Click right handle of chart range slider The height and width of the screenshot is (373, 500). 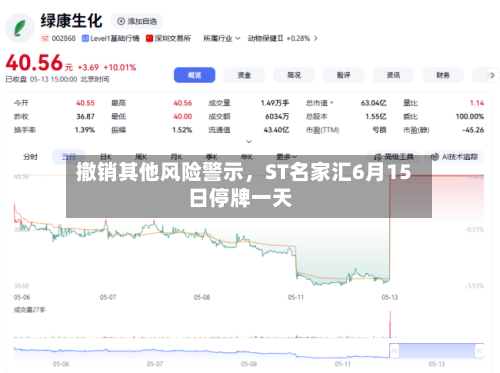coord(479,351)
